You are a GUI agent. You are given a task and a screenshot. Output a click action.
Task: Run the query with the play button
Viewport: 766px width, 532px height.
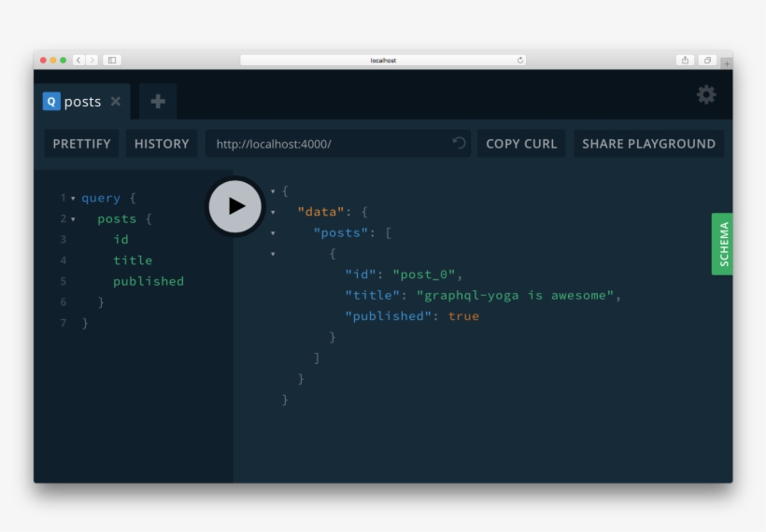[x=235, y=206]
